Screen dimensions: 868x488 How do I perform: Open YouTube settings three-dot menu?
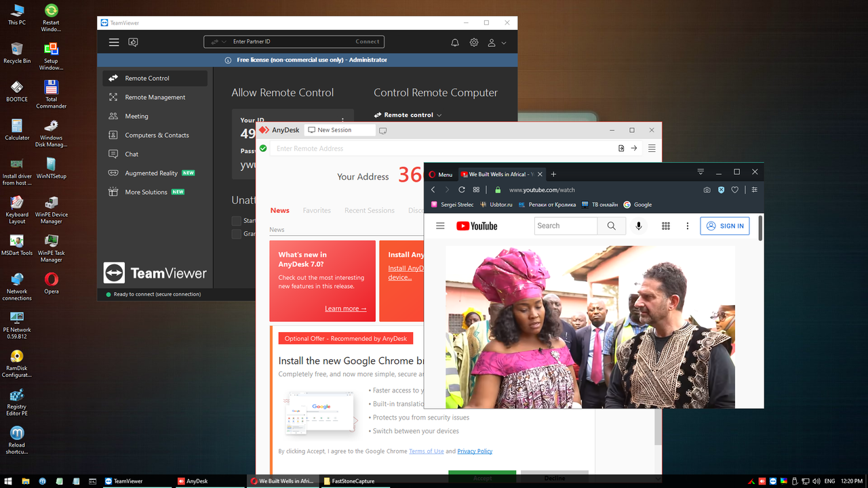point(687,226)
